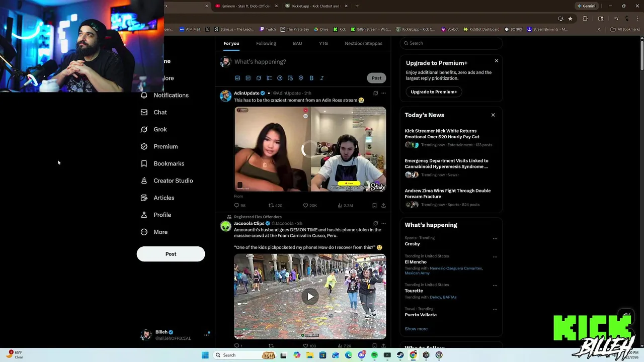Click the What's happening compose field
644x362 pixels.
coord(309,61)
